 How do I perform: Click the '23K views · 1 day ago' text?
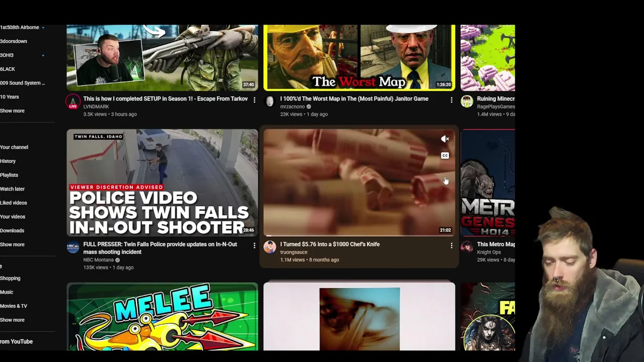pyautogui.click(x=304, y=114)
